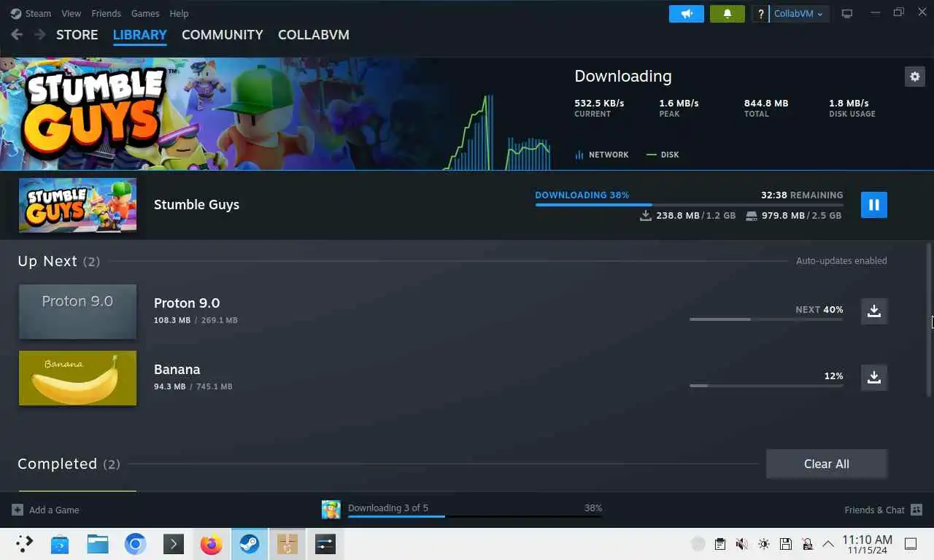The width and height of the screenshot is (934, 560).
Task: Open Friends & Chat grid icon
Action: point(916,510)
